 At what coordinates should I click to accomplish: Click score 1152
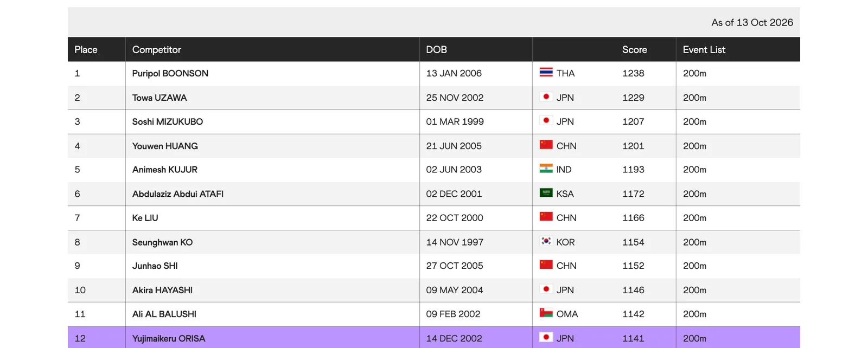633,266
